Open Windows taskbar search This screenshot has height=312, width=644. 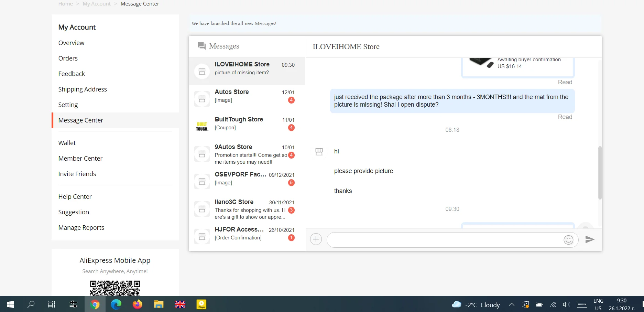(31, 304)
